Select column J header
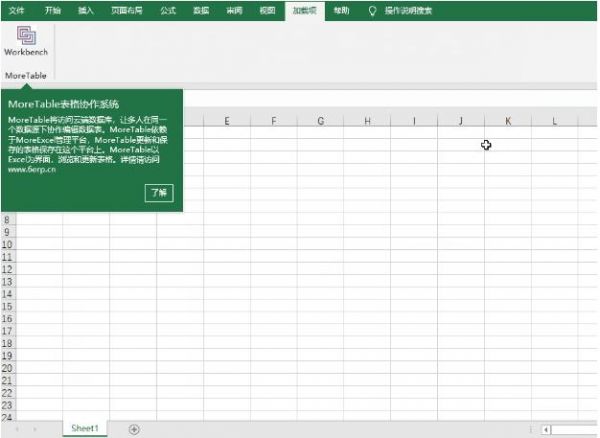Image resolution: width=600 pixels, height=438 pixels. [x=461, y=121]
